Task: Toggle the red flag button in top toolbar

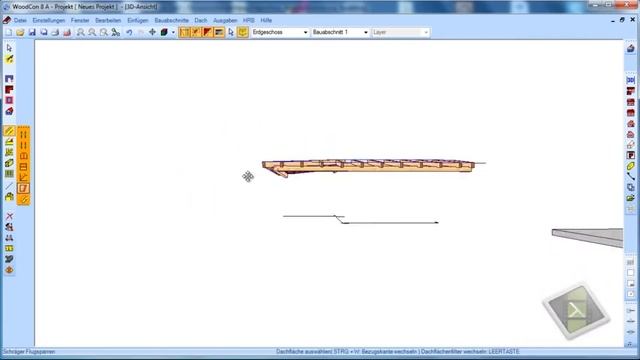Action: tap(207, 32)
